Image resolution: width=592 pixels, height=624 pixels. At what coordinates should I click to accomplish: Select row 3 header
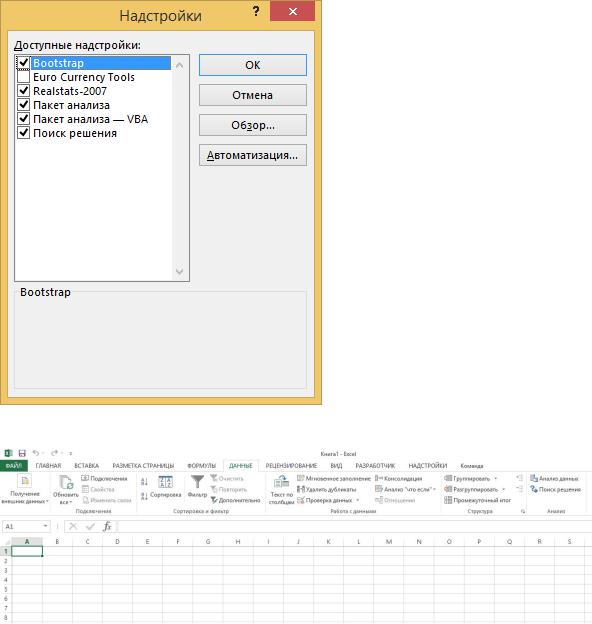6,570
